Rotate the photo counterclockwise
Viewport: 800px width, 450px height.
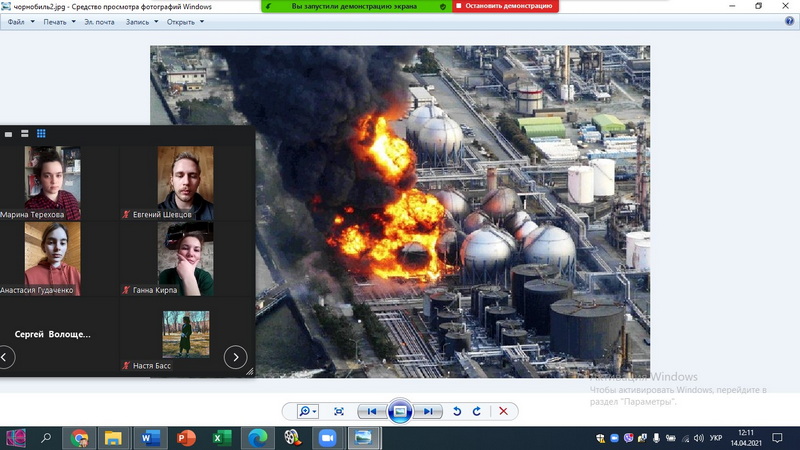pos(457,411)
